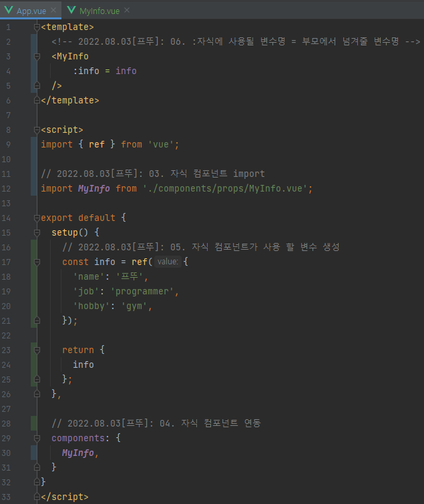Click the '// ... 05.' comment on line 16

click(201, 247)
